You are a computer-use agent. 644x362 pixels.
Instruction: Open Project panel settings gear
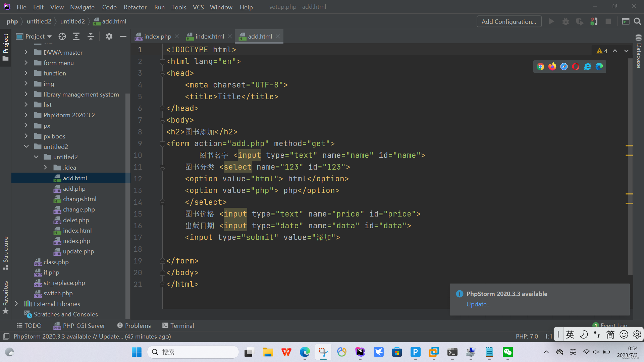pos(109,37)
